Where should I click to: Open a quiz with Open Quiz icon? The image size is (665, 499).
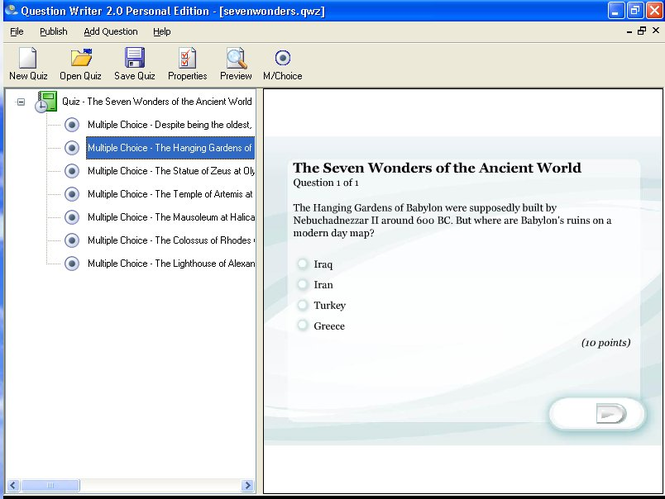pyautogui.click(x=81, y=58)
